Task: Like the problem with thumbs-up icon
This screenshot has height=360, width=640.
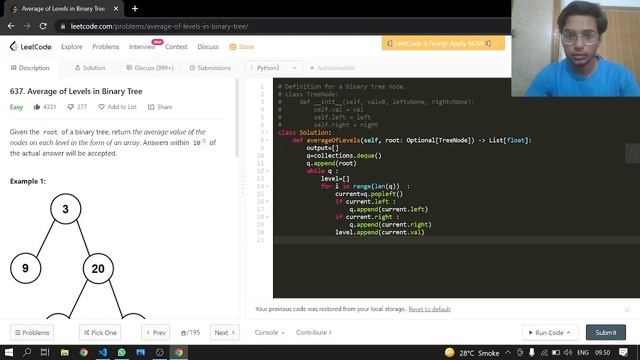Action: coord(37,107)
